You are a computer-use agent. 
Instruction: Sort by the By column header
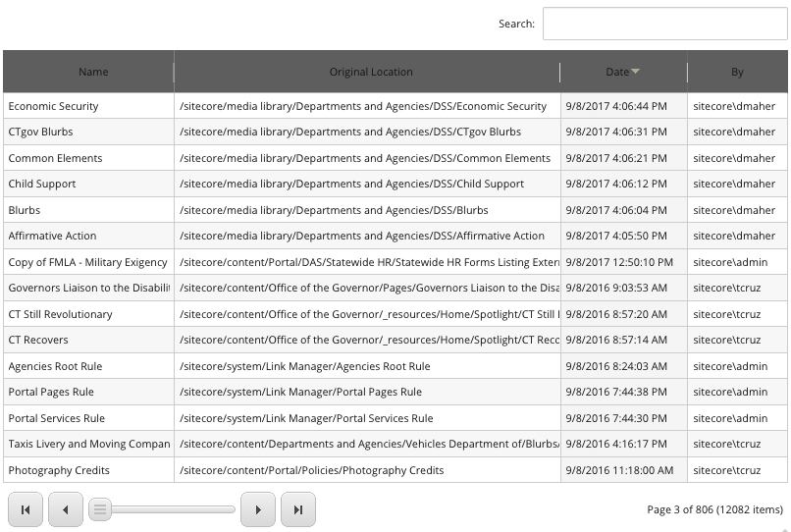pos(737,72)
